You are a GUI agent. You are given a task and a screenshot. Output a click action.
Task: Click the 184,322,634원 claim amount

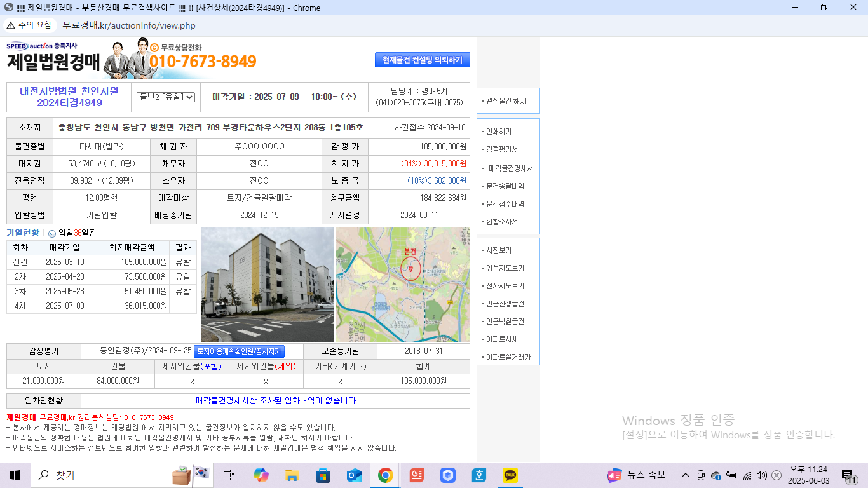pyautogui.click(x=443, y=198)
